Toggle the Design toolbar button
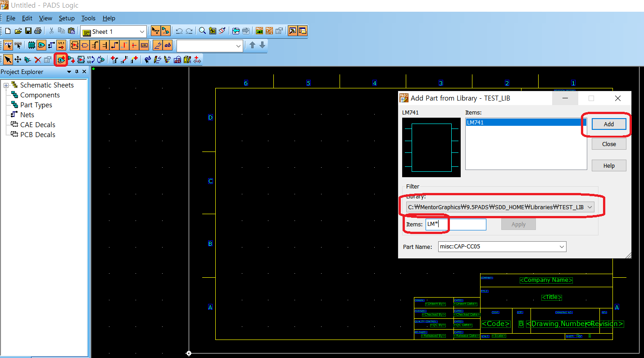The height and width of the screenshot is (358, 644). click(x=165, y=31)
